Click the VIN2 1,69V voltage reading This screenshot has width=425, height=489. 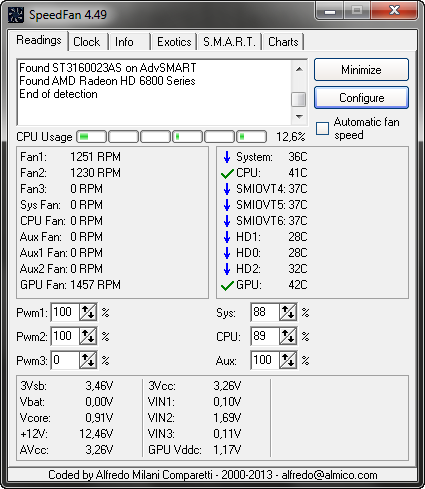tap(194, 418)
